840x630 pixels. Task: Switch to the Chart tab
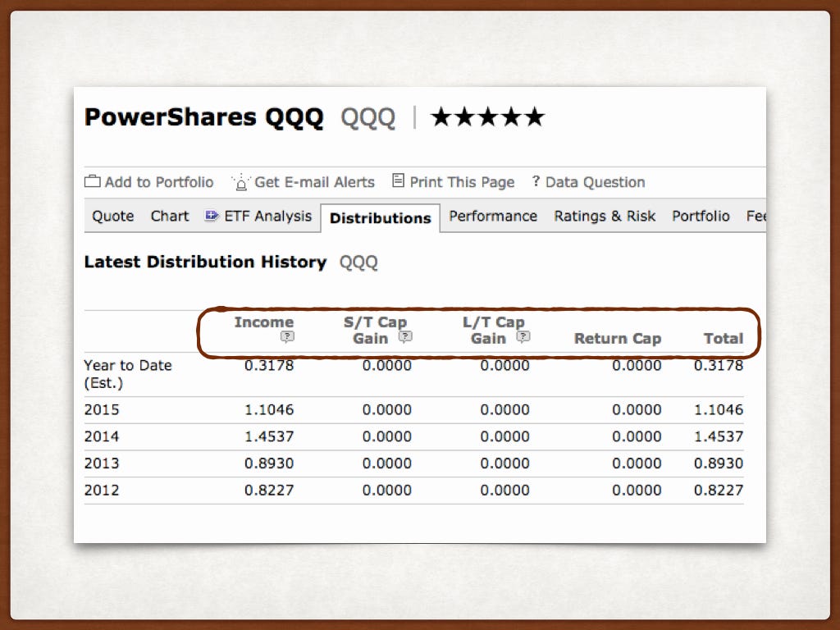(x=170, y=216)
